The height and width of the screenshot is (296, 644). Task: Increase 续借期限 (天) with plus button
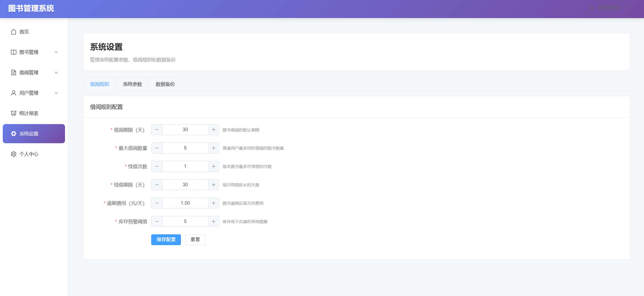click(214, 185)
